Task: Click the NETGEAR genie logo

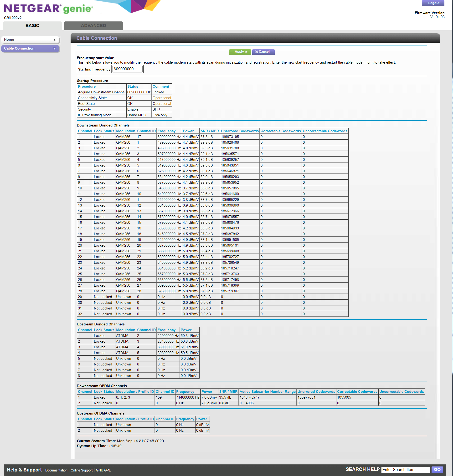Action: coord(48,9)
